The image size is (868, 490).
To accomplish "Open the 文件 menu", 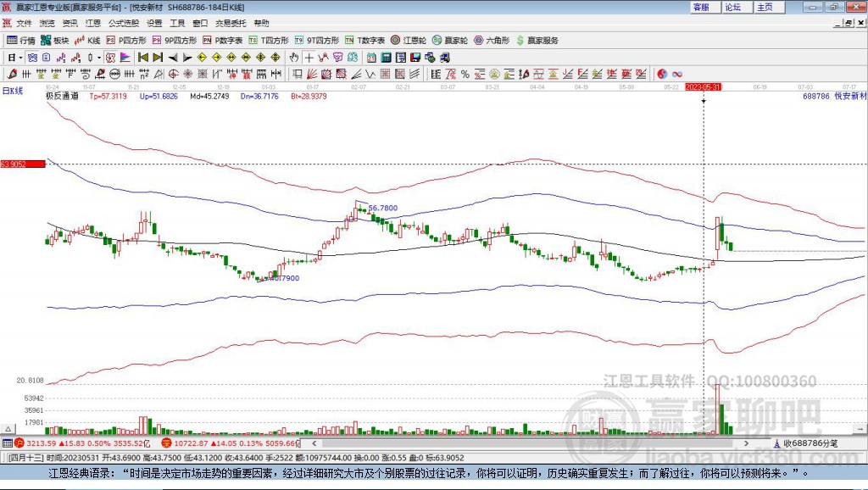I will pos(24,23).
